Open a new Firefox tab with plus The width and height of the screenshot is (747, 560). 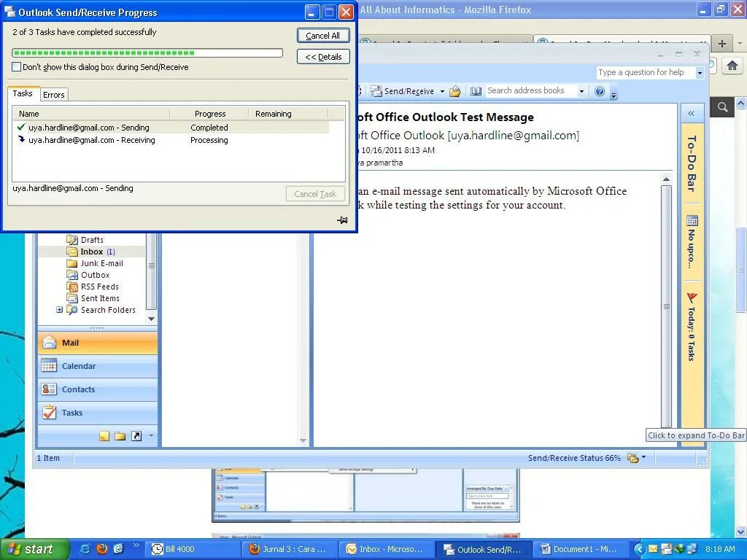[722, 43]
